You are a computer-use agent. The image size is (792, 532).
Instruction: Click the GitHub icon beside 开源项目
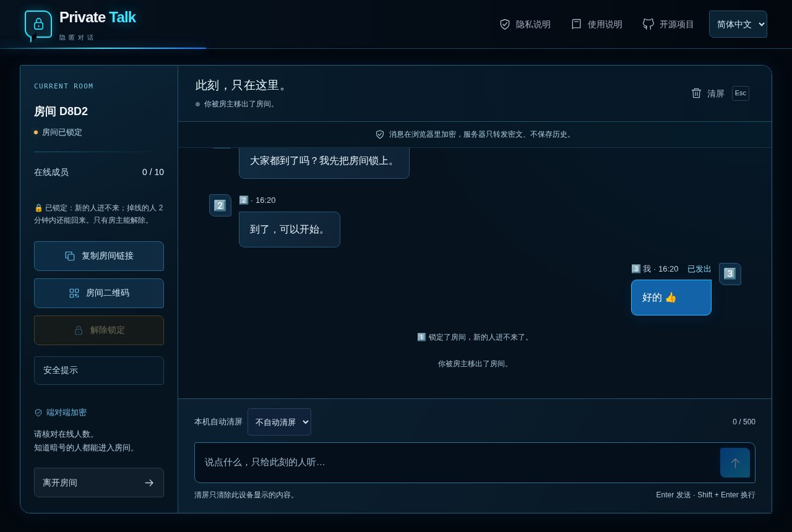648,24
